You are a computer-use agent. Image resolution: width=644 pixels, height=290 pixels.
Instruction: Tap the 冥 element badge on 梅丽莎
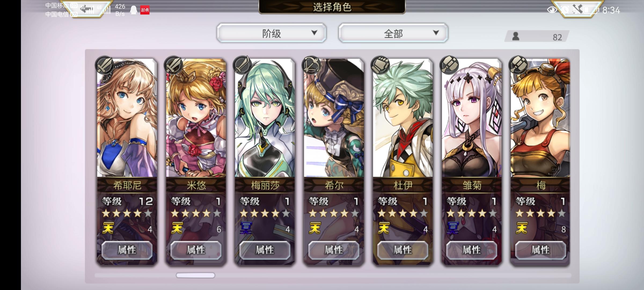coord(246,228)
